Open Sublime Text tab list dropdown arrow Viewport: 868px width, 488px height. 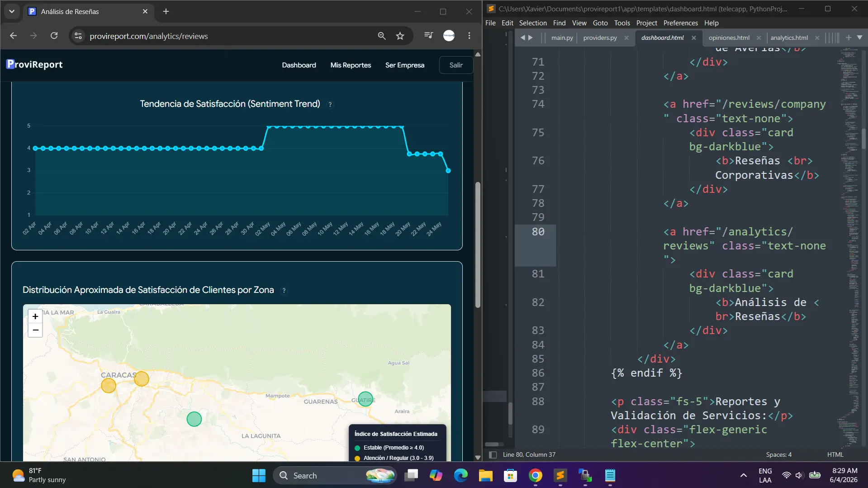point(859,38)
